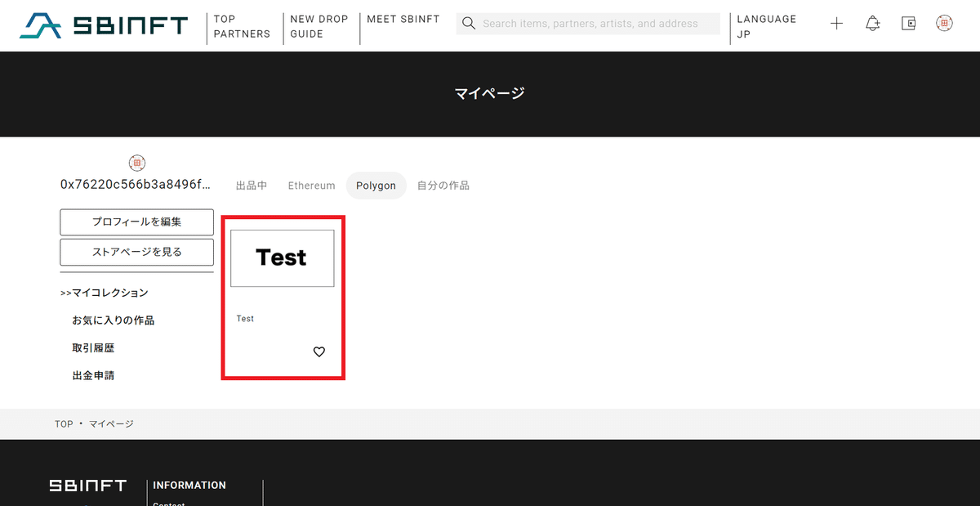
Task: Open the notification bell icon
Action: tap(873, 24)
